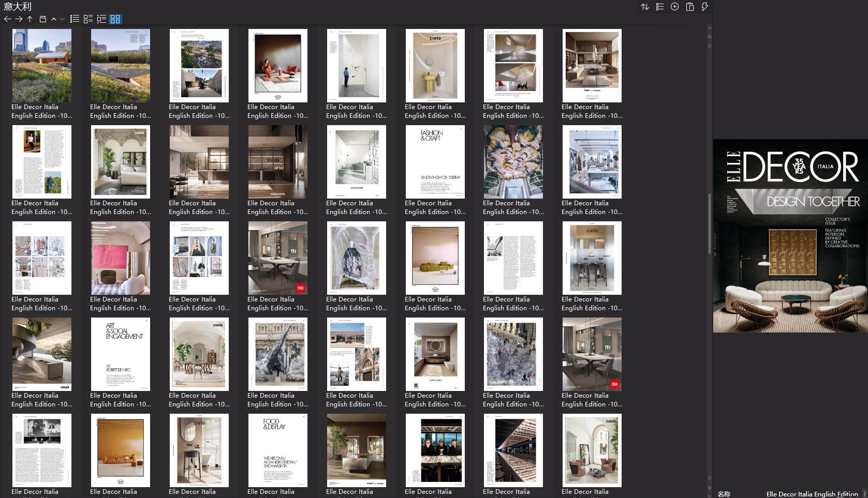This screenshot has width=868, height=498.
Task: Go up one folder level
Action: pyautogui.click(x=30, y=19)
